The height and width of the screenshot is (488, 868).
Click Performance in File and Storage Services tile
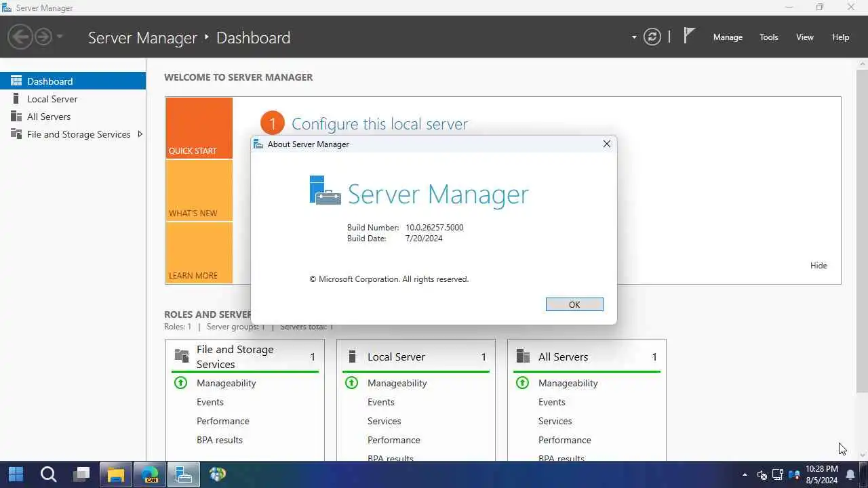click(223, 421)
